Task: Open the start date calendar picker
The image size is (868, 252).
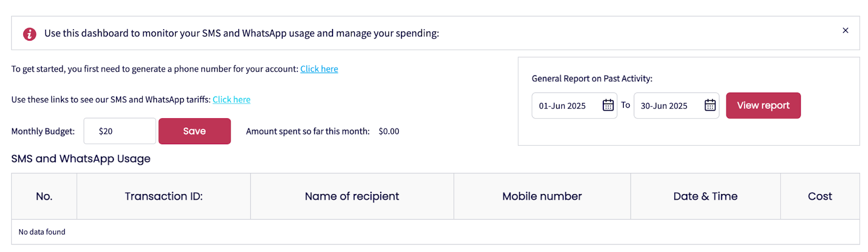Action: click(x=608, y=105)
